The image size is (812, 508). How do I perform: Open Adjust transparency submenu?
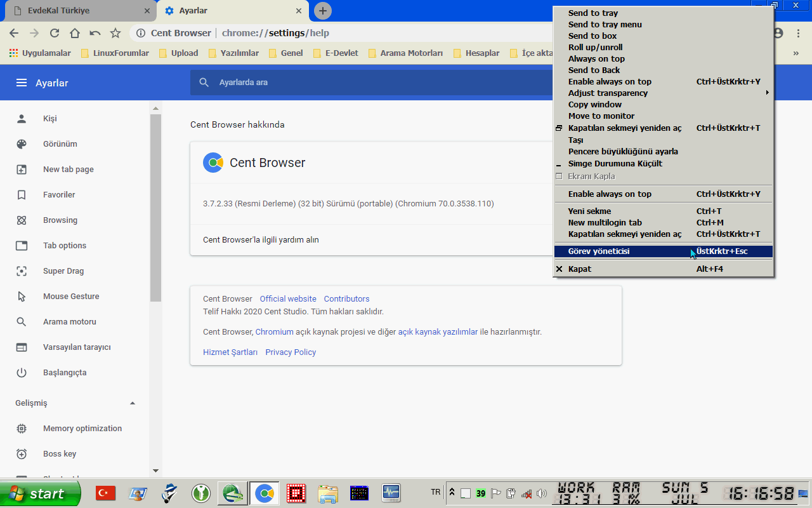tap(664, 93)
